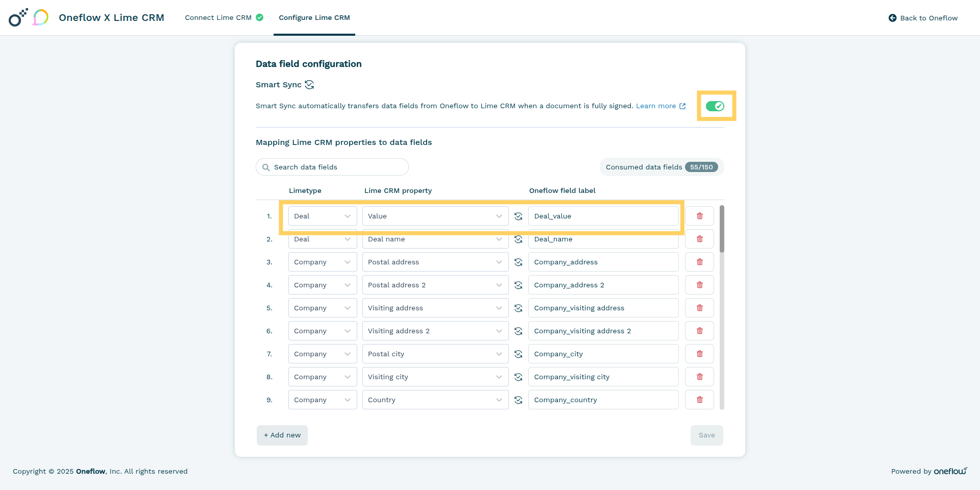Click the Consumed data fields 55/150 badge
This screenshot has height=490, width=980.
tap(661, 167)
